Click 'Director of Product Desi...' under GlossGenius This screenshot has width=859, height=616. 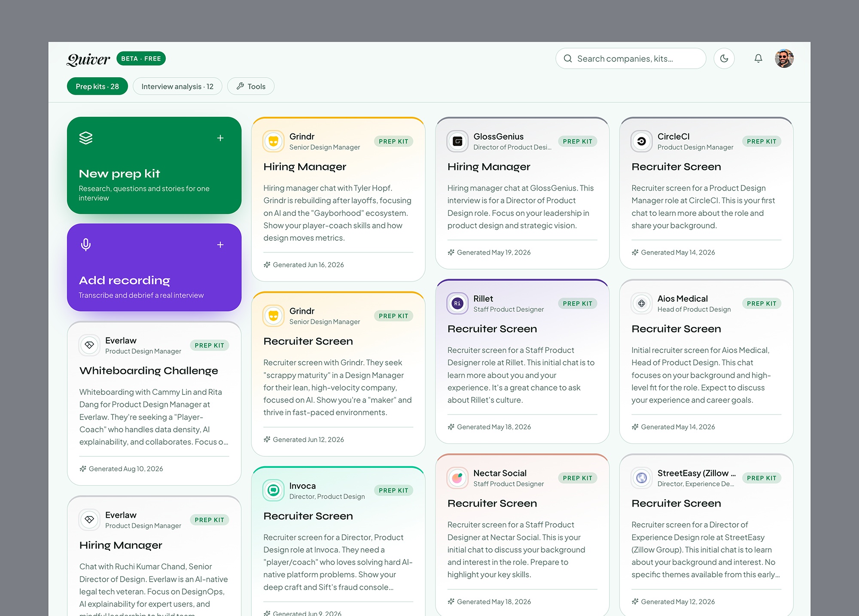point(512,147)
